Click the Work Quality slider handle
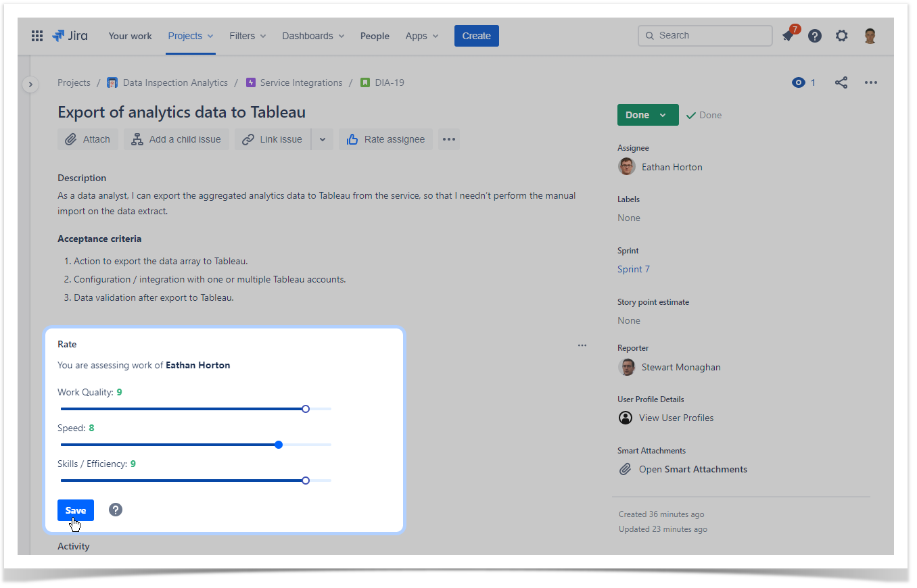 [306, 409]
